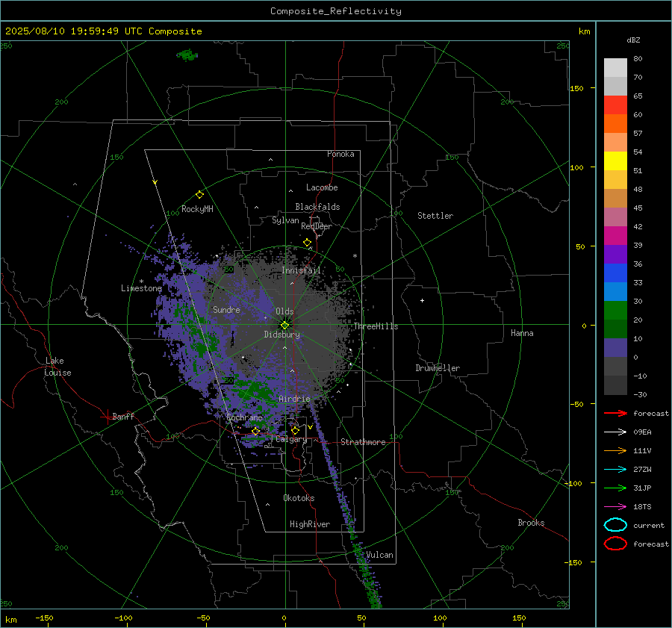
Task: Click the red swatch between 65 and 60
Action: [x=615, y=105]
